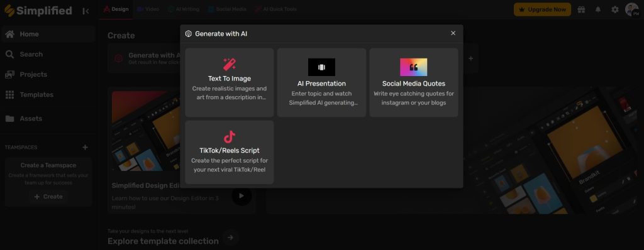The image size is (644, 250).
Task: Click the Templates grid icon
Action: point(9,94)
